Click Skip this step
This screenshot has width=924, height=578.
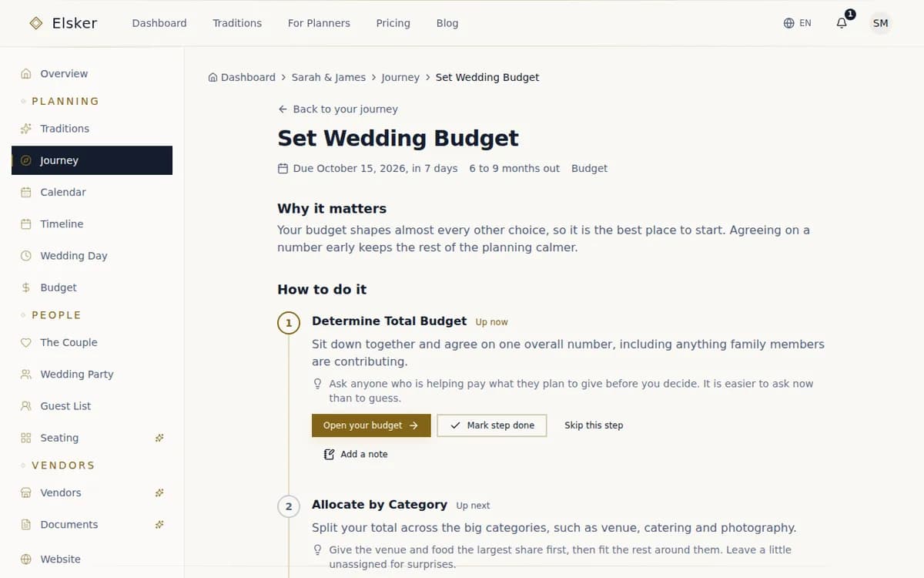point(594,425)
